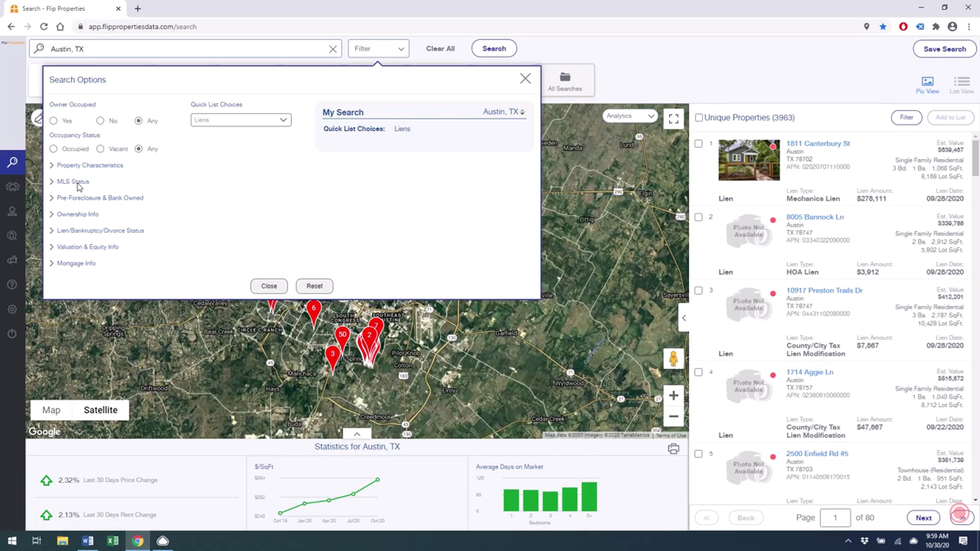Select Vacant occupancy status radio
The height and width of the screenshot is (551, 980).
click(100, 149)
